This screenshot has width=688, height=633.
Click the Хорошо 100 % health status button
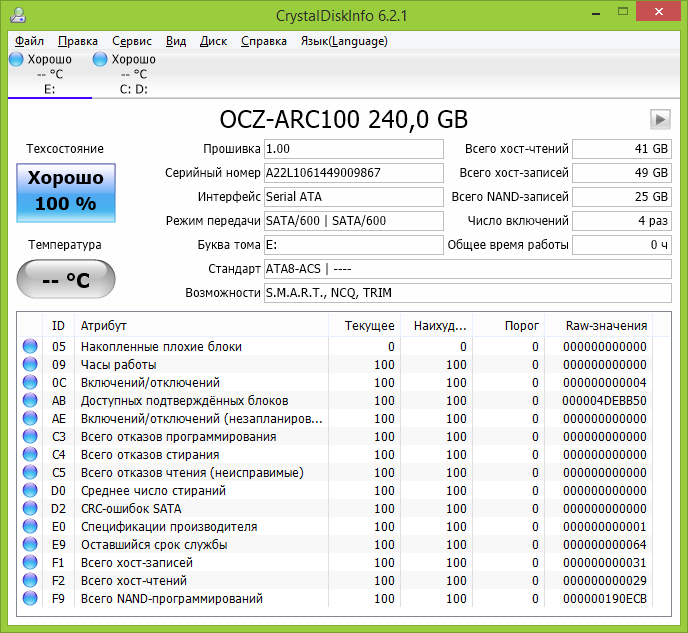[66, 193]
